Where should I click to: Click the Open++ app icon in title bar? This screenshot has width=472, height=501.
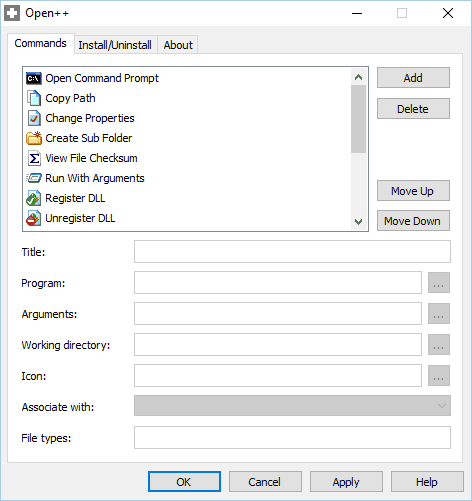12,13
